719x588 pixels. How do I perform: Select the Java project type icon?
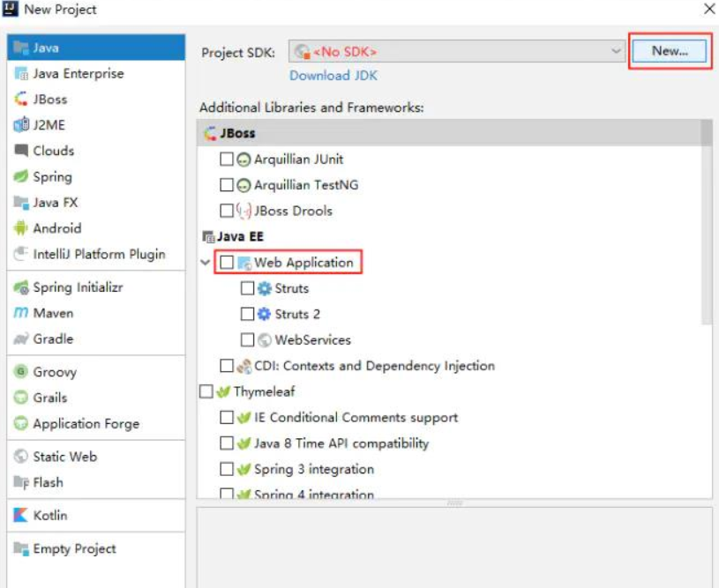(x=21, y=48)
